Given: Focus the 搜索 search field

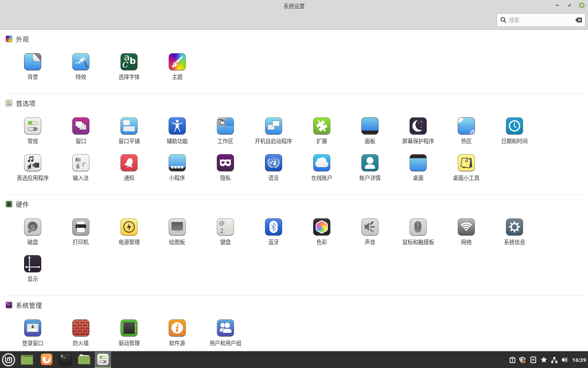Looking at the screenshot, I should tap(541, 20).
